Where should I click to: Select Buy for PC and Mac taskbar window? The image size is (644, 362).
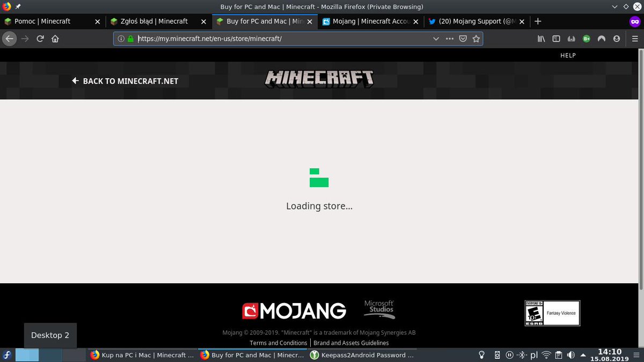(251, 355)
